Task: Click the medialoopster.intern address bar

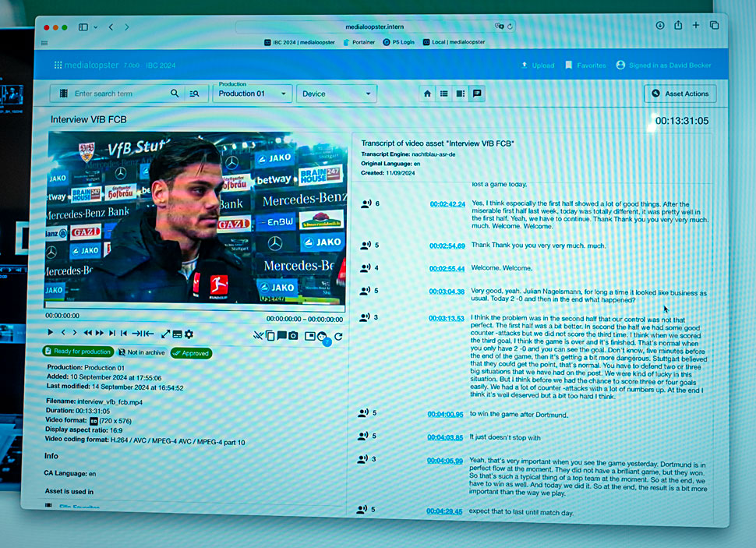Action: tap(375, 27)
